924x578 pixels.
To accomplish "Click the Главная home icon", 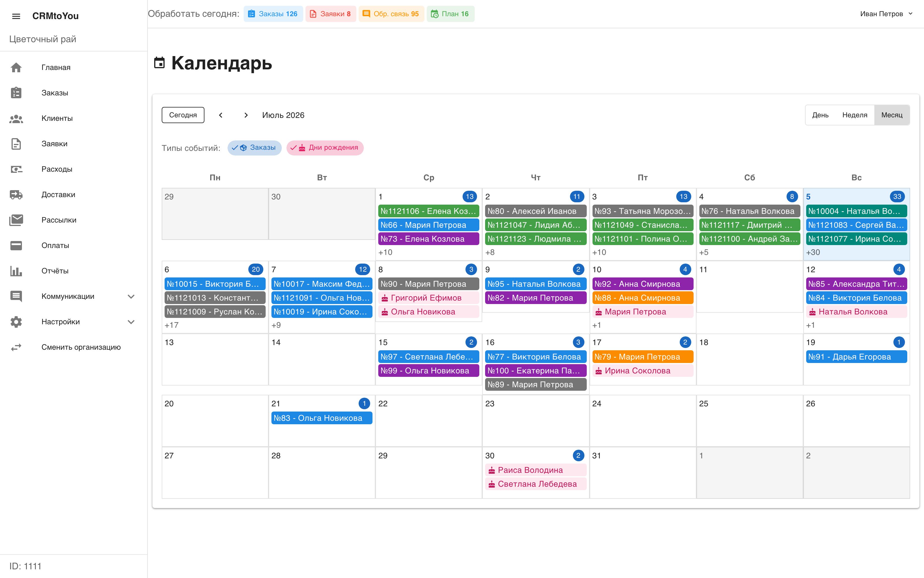I will (x=16, y=67).
